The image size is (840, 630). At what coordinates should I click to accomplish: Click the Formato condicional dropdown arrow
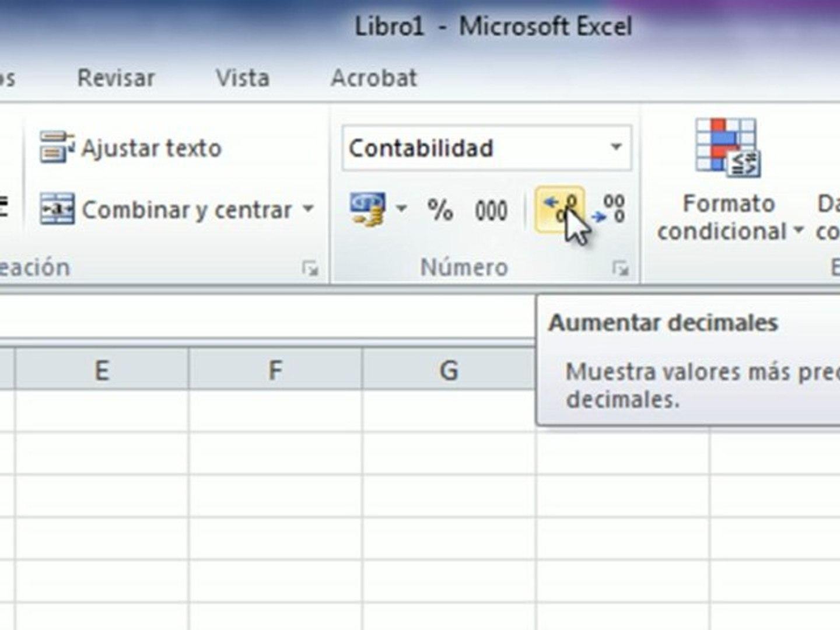(x=799, y=232)
